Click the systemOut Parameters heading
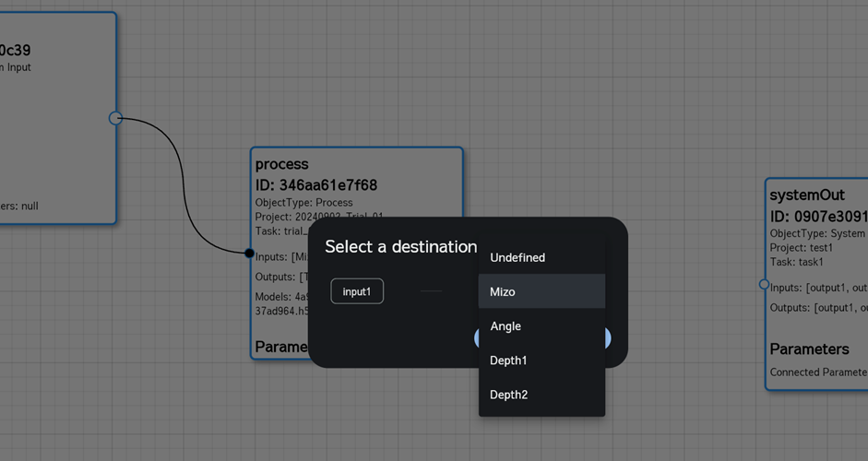Screen dimensions: 868x461 tap(809, 349)
